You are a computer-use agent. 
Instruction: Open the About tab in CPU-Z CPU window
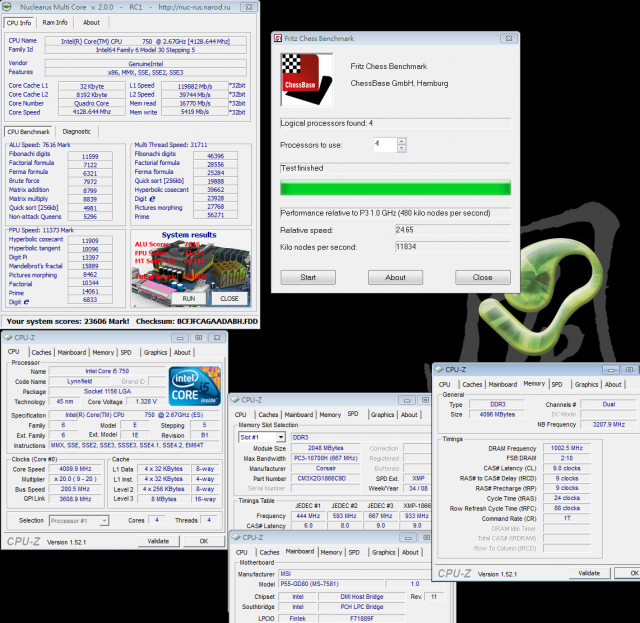pyautogui.click(x=182, y=352)
